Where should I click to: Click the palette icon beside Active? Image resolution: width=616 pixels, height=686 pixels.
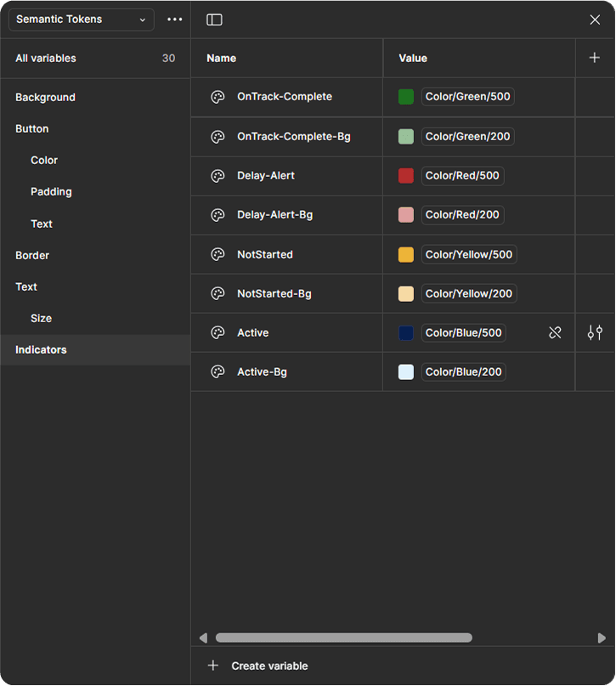click(x=218, y=333)
